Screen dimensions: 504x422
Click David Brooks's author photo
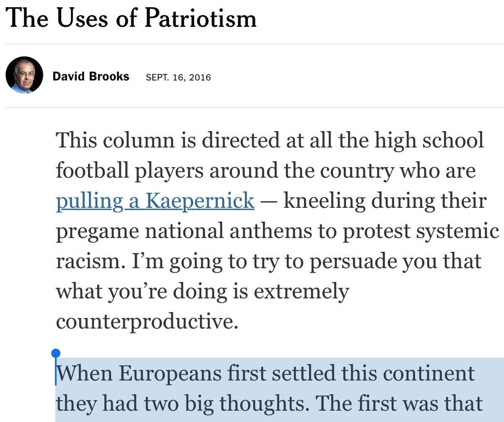(24, 75)
